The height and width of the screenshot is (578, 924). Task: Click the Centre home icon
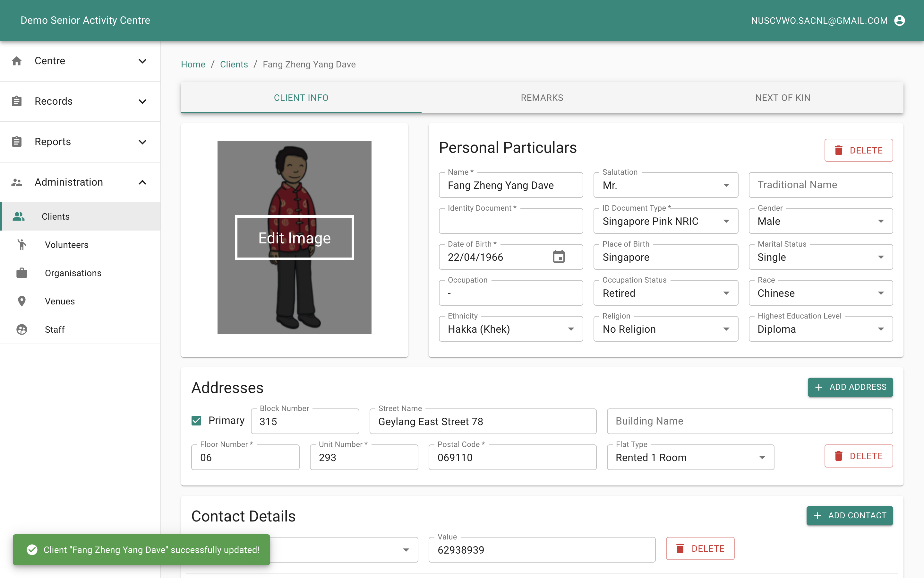(17, 61)
